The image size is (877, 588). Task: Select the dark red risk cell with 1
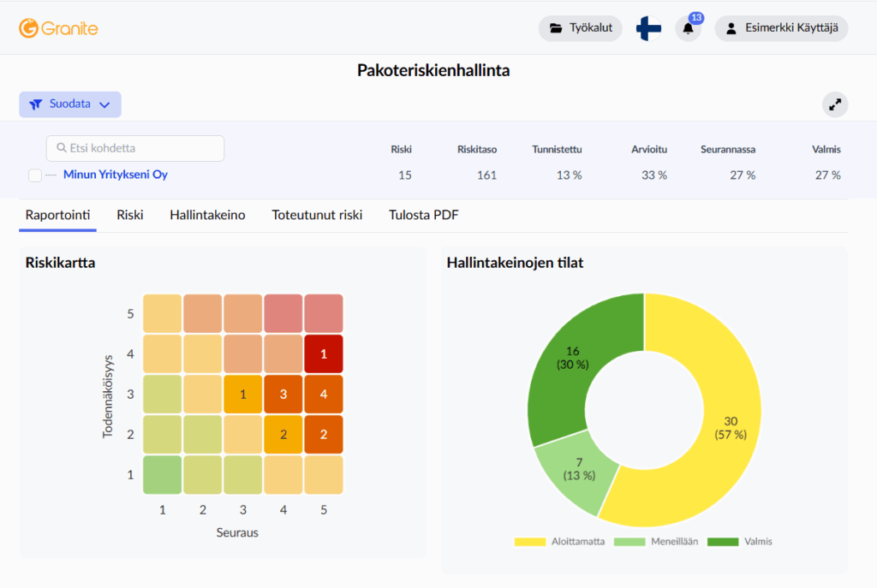323,353
